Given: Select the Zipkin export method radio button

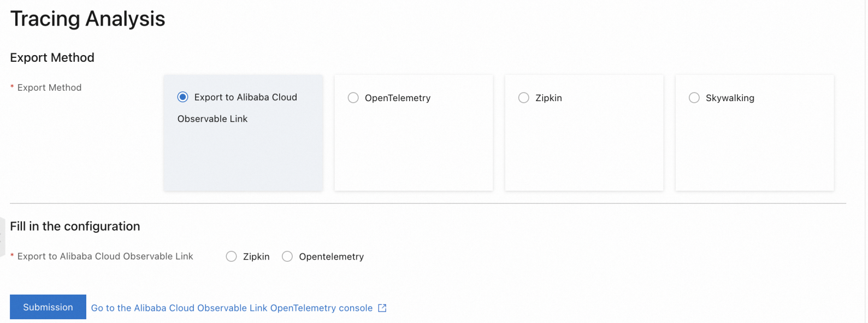Looking at the screenshot, I should click(524, 98).
